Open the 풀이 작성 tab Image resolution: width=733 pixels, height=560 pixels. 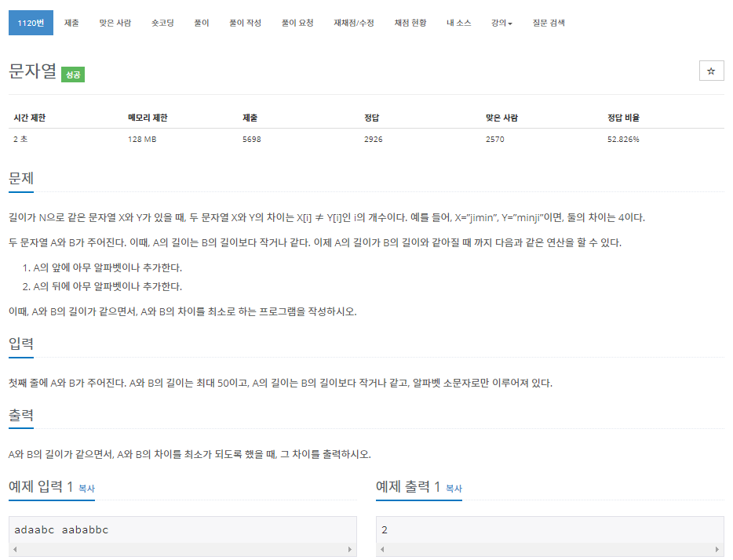click(245, 23)
